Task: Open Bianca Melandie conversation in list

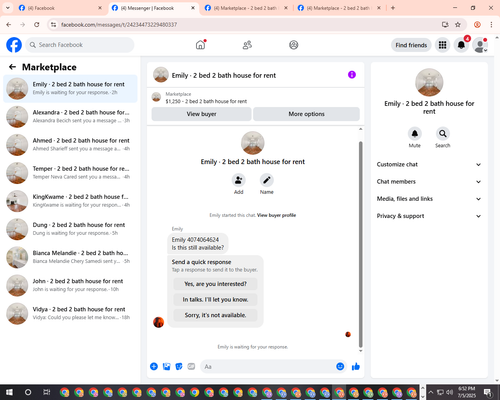Action: coord(70,257)
